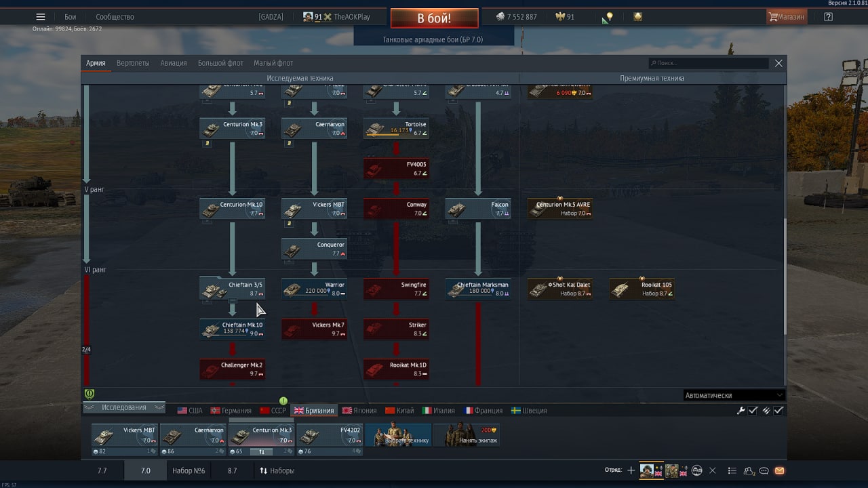Click the Поиск search field
This screenshot has height=488, width=868.
pos(709,63)
